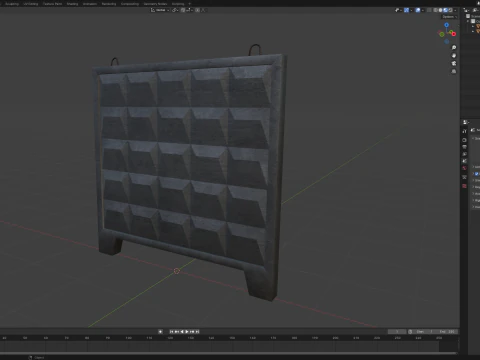Click the pan view hand icon
This screenshot has width=480, height=360.
coord(454,56)
